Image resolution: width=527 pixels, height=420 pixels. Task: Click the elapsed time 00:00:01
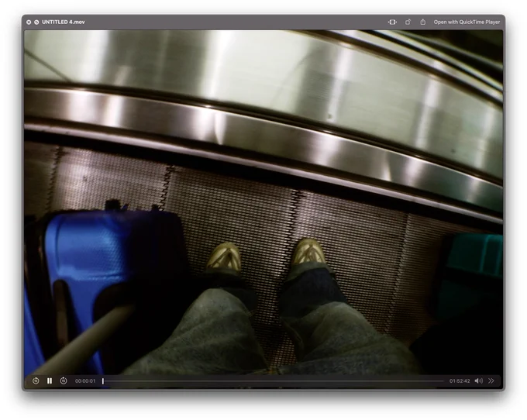85,381
